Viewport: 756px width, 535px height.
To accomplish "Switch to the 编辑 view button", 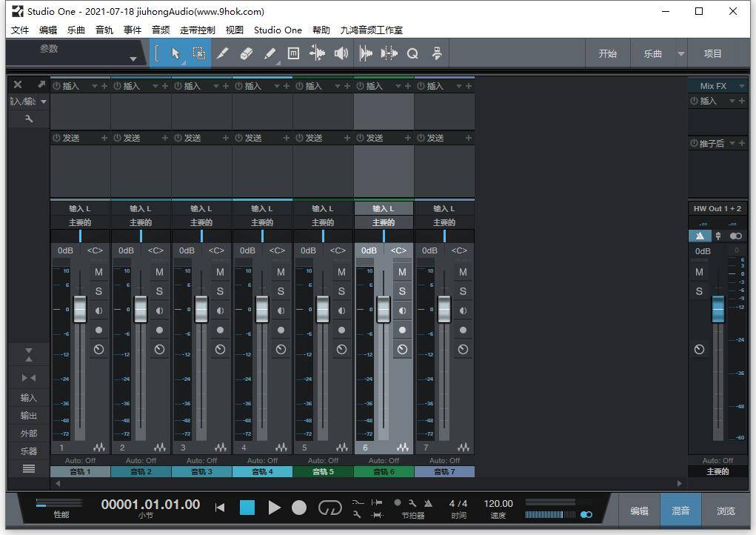I will click(638, 510).
